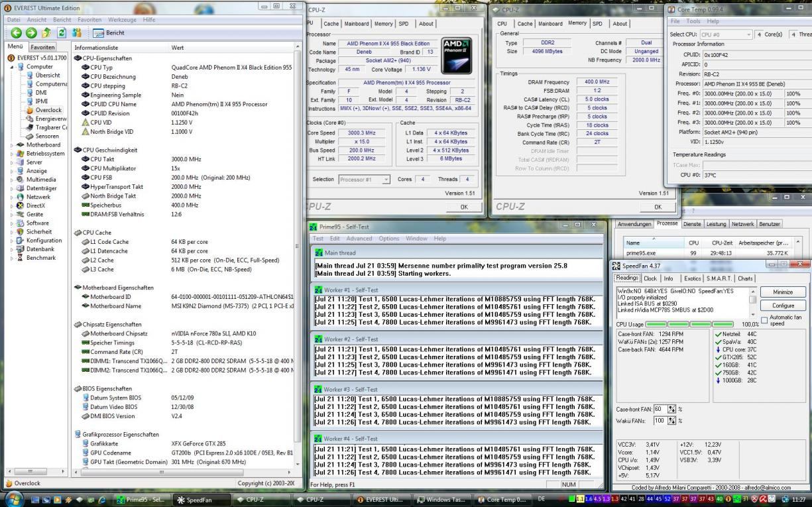Click the Worker #3 Self-Test icon in Prime95
Viewport: 812px width, 507px height.
(318, 389)
